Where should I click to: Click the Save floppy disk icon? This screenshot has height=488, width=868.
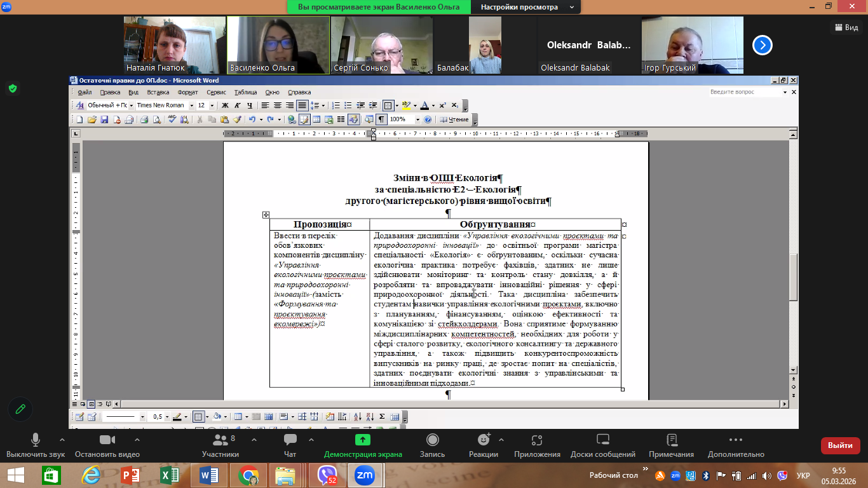click(x=104, y=119)
